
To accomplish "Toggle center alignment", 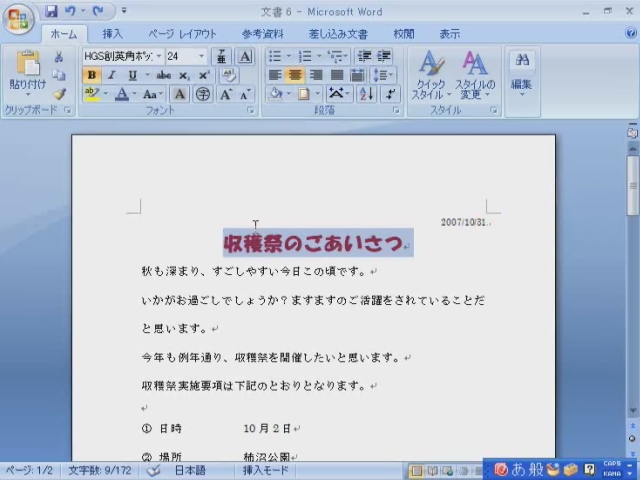I will coord(295,75).
